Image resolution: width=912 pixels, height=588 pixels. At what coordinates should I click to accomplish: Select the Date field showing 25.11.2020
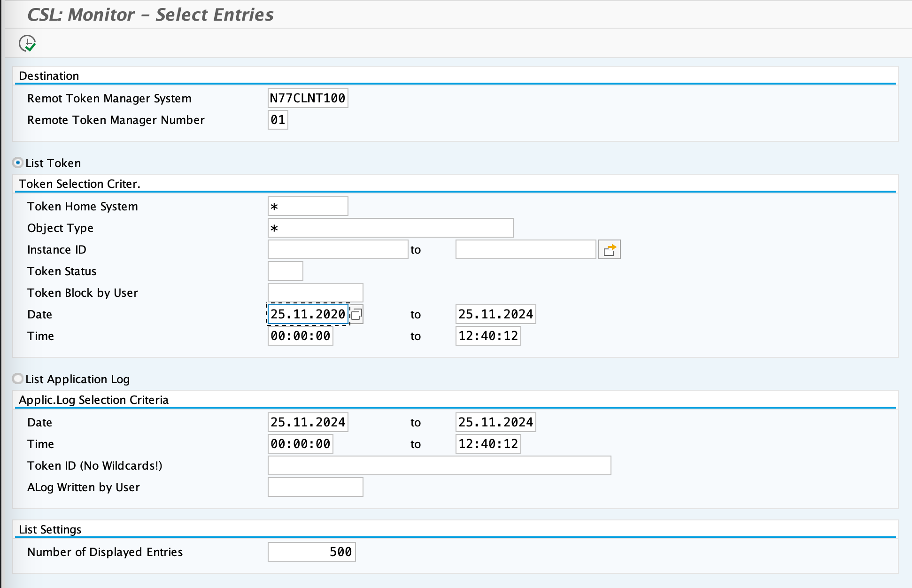[x=307, y=314]
